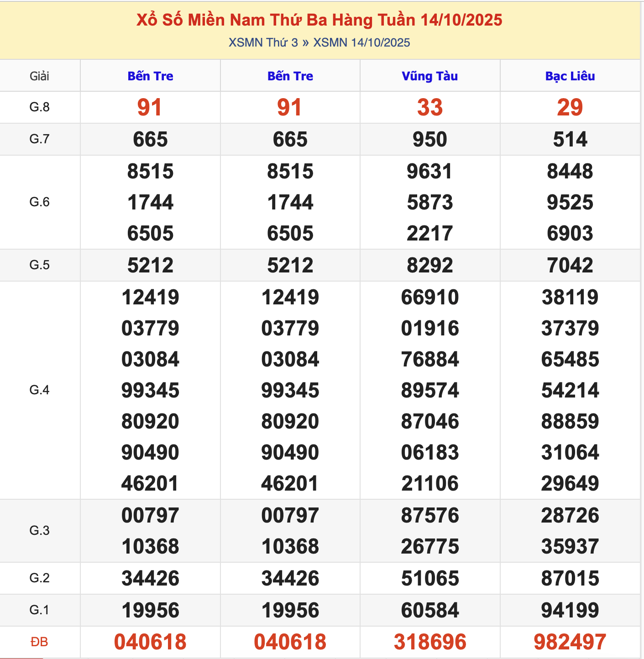Select the red ĐB special prize label
Screen dimensions: 644x659
pos(40,642)
